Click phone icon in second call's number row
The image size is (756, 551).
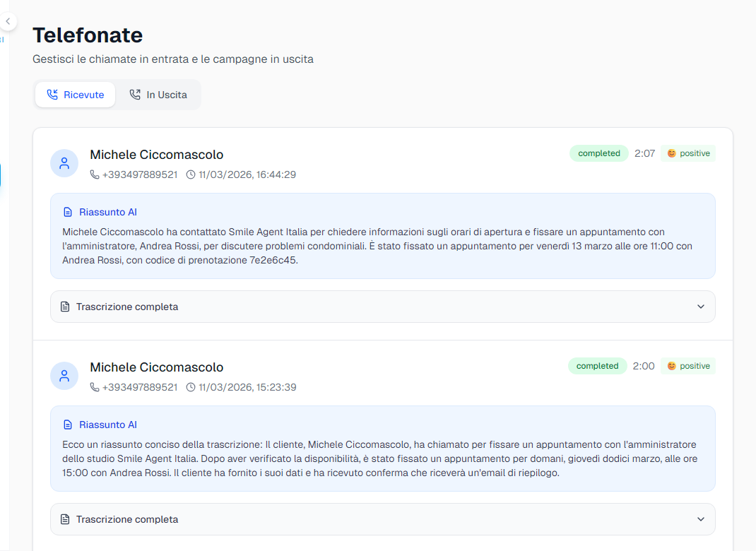coord(95,387)
